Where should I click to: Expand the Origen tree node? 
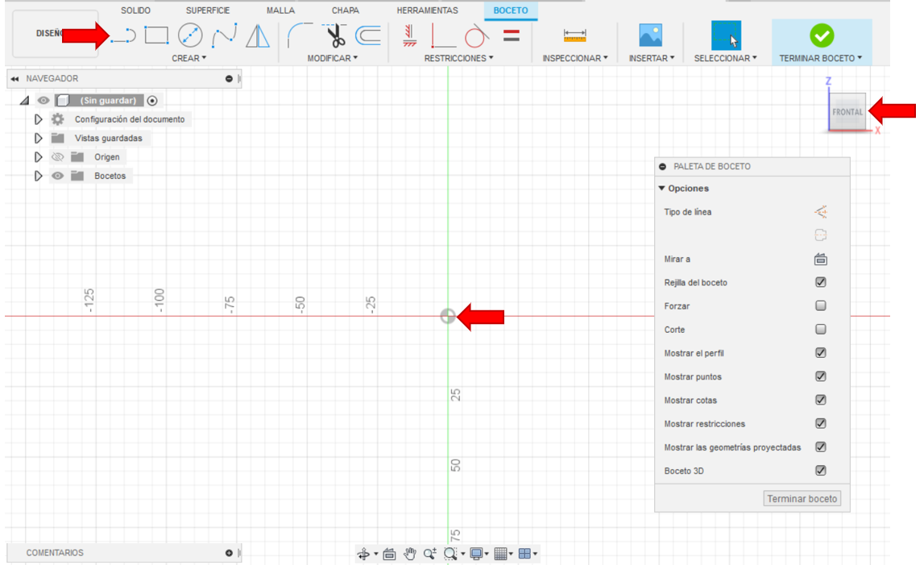coord(39,157)
